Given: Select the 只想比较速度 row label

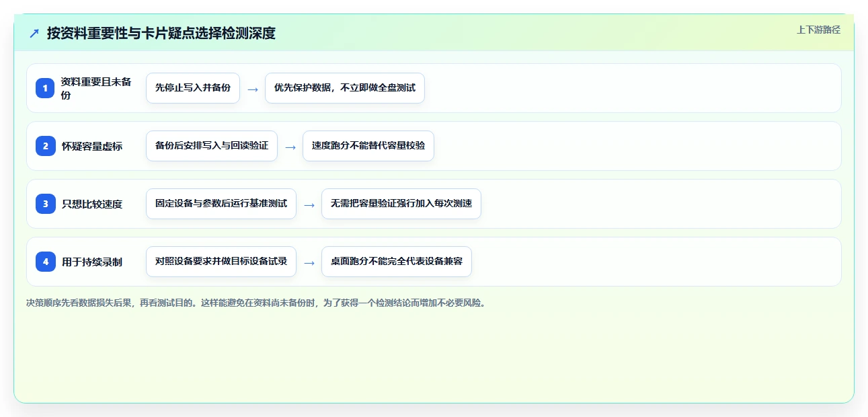Looking at the screenshot, I should [x=92, y=204].
